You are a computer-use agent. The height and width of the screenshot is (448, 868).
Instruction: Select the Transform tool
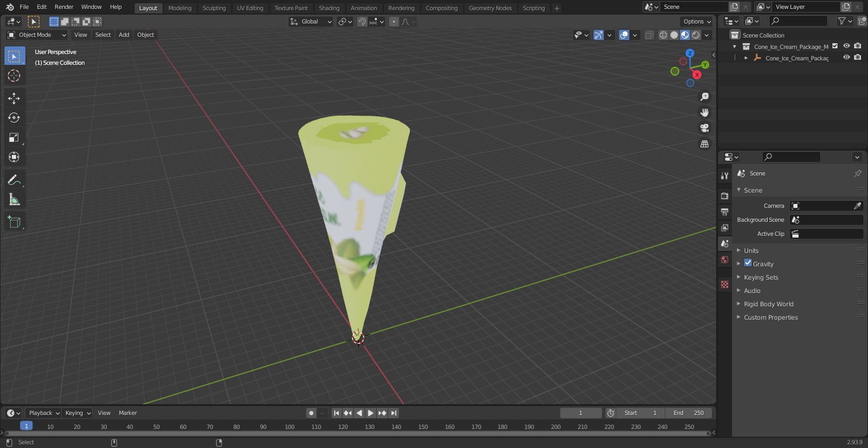tap(14, 157)
